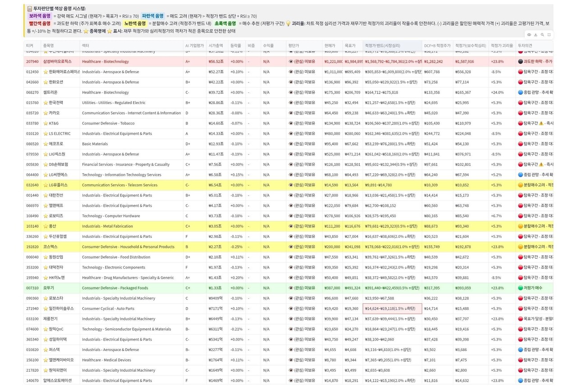Sort by 시가총액 column header
Screen dimensions: 577x392
[x=215, y=46]
